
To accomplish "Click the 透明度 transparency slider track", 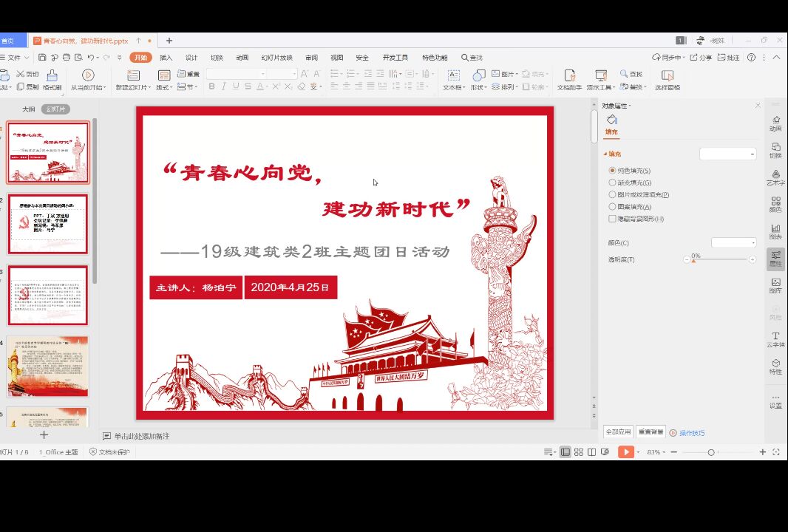I will 719,259.
